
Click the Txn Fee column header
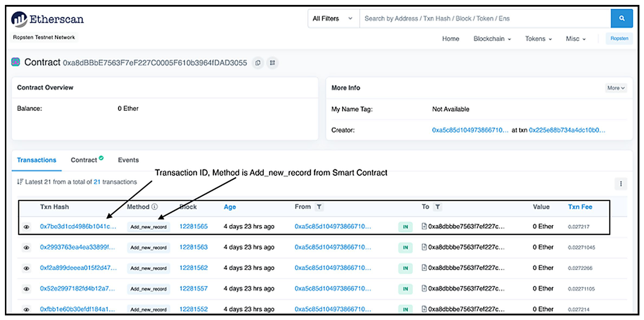click(x=580, y=207)
